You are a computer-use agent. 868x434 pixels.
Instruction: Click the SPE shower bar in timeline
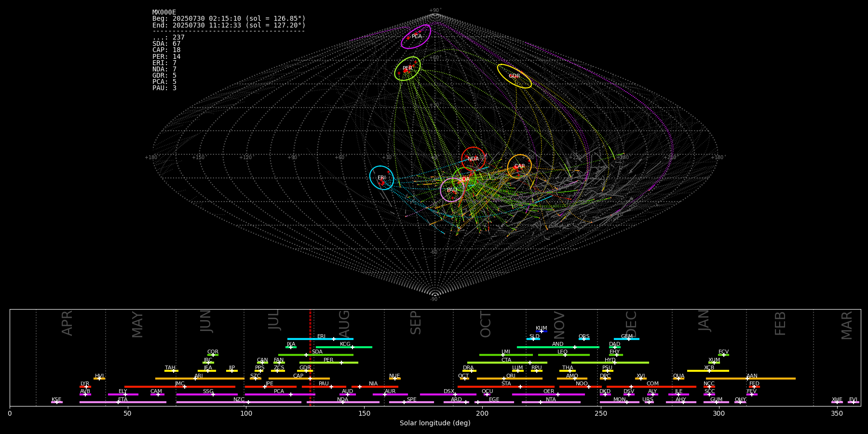pyautogui.click(x=411, y=402)
